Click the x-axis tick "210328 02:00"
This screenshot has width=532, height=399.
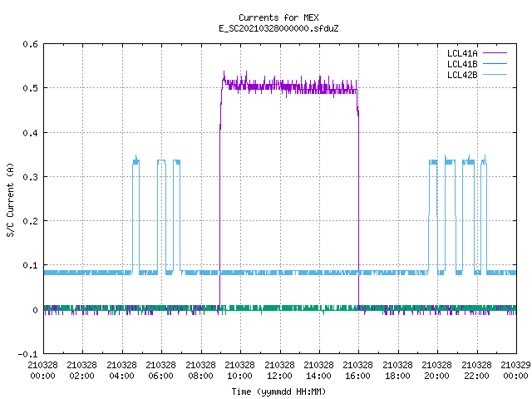click(81, 371)
